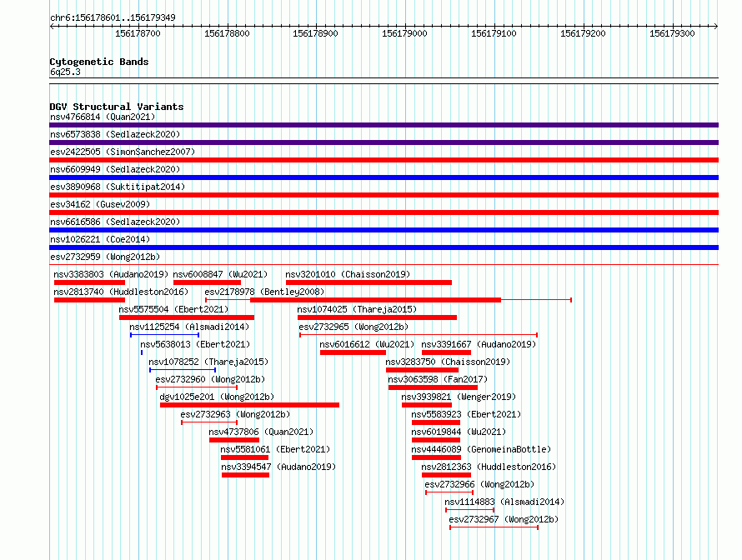742x560 pixels.
Task: Open nsv5575504 (Ebert2021) label
Action: click(173, 309)
